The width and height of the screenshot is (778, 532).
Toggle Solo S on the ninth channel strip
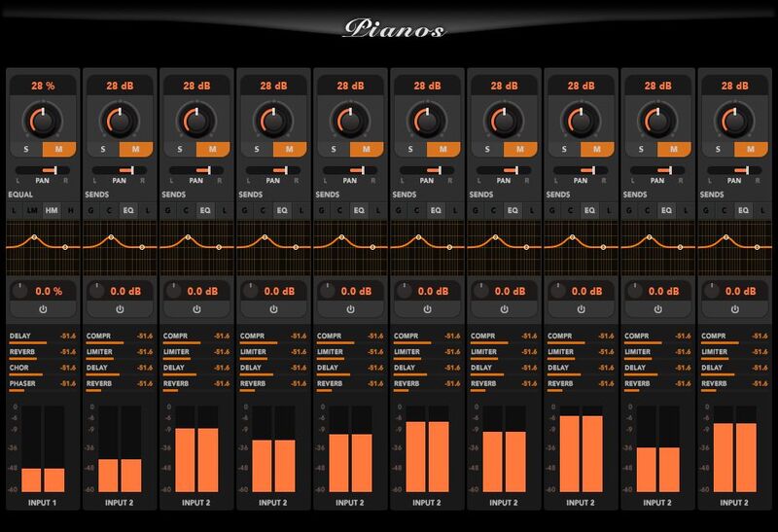pos(642,149)
